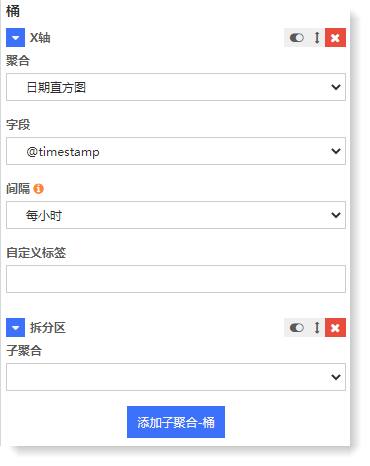Viewport: 370px width, 466px height.
Task: Click the 拆分区 reorder arrows icon
Action: [317, 328]
